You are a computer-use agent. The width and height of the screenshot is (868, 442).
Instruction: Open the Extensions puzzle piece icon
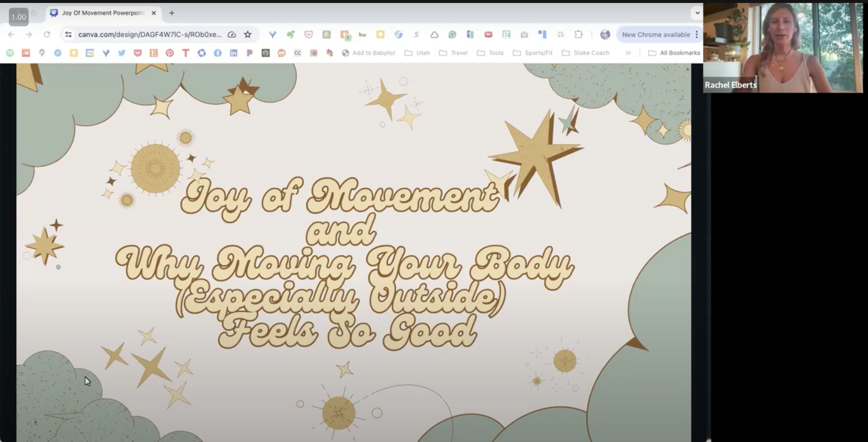pyautogui.click(x=578, y=34)
